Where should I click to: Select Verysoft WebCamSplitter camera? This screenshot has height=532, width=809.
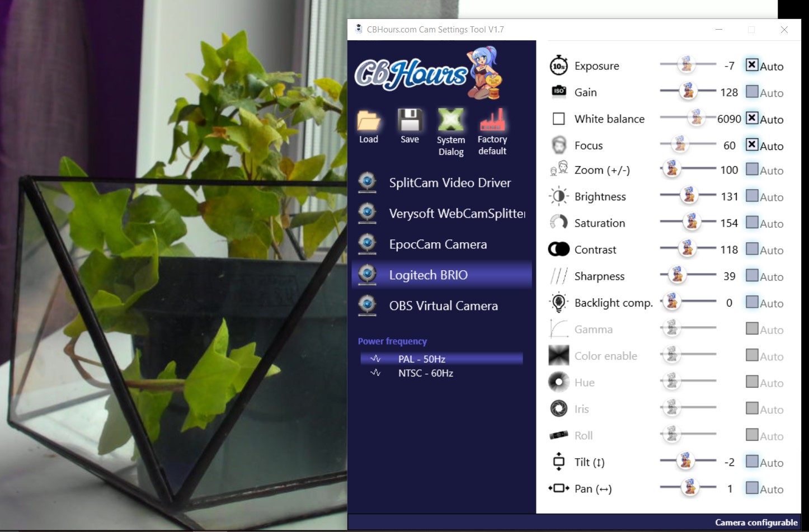441,213
